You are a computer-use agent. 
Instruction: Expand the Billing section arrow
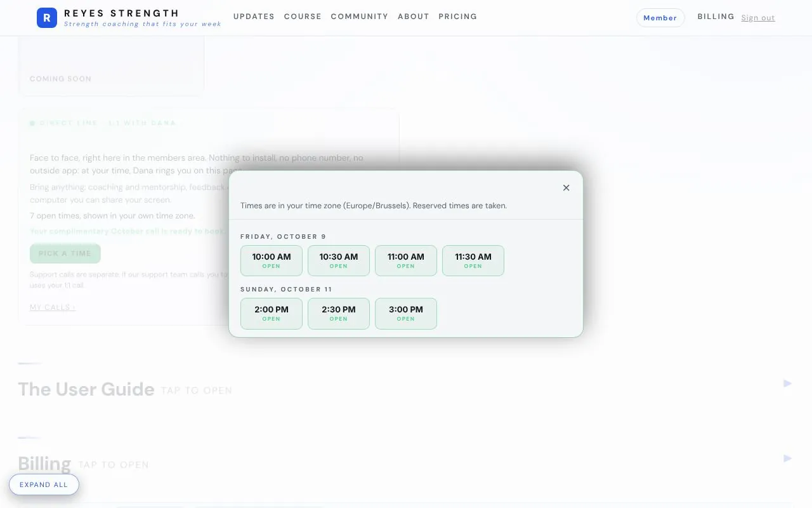pyautogui.click(x=787, y=458)
